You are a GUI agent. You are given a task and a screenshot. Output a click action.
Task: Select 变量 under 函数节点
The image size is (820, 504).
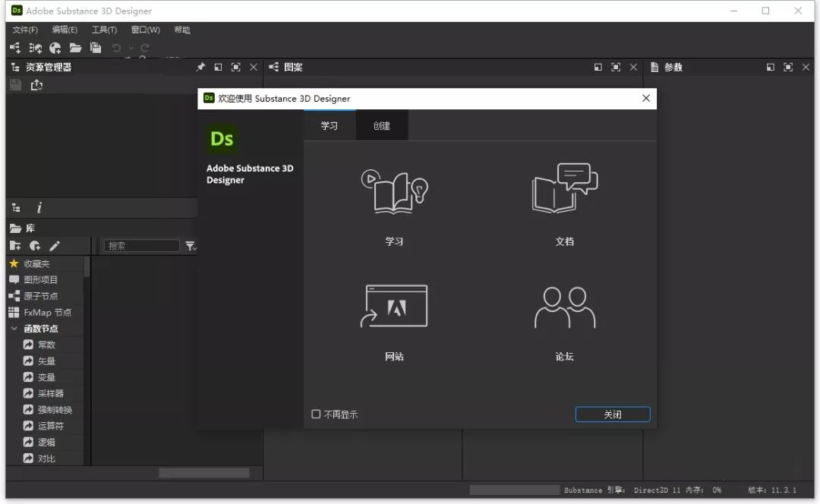tap(46, 377)
